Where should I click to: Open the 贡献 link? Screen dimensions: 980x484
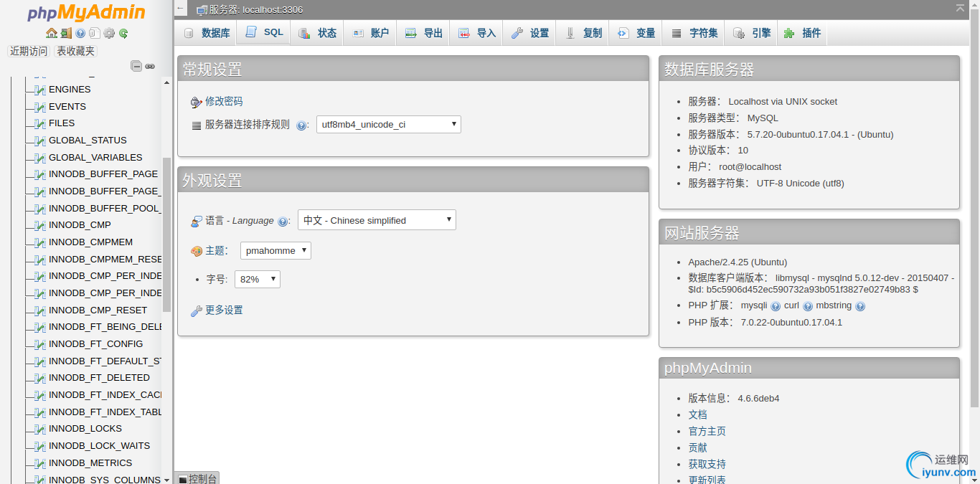pyautogui.click(x=697, y=448)
